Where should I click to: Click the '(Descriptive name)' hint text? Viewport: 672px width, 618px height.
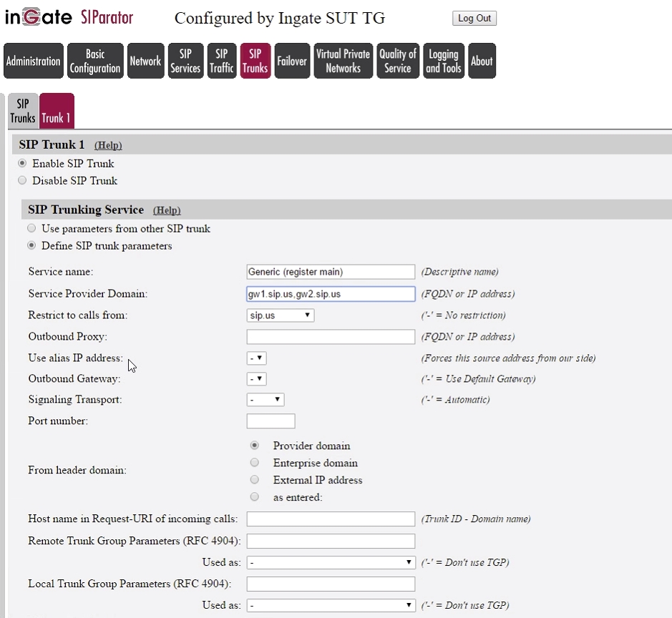tap(460, 272)
